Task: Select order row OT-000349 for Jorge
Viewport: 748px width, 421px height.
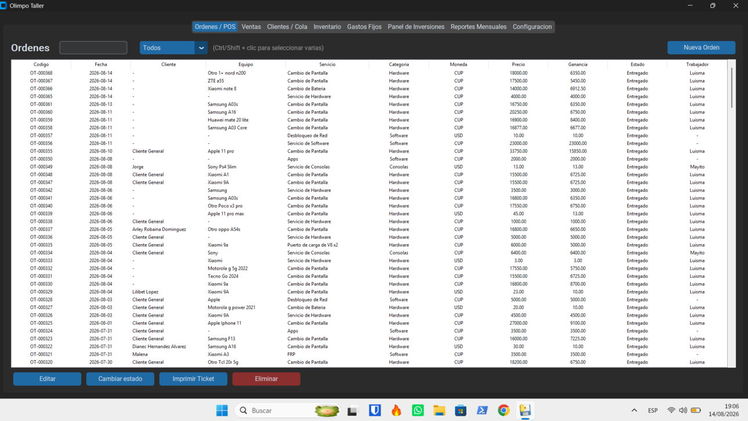Action: pyautogui.click(x=369, y=167)
